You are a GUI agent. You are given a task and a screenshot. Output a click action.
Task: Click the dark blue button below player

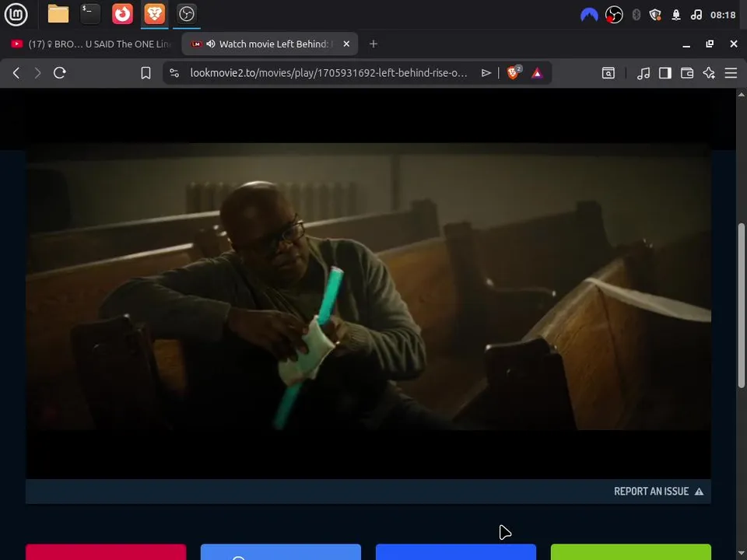(456, 552)
